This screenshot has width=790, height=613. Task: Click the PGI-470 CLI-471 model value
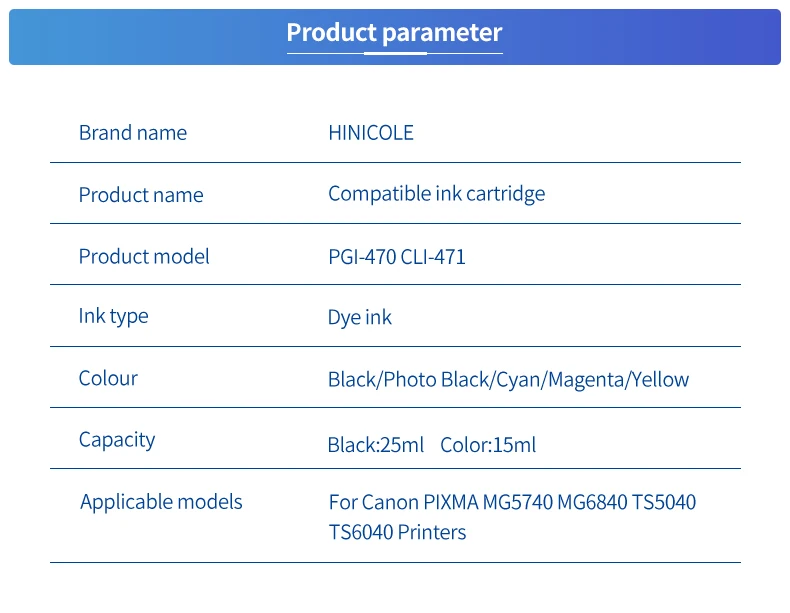(x=397, y=257)
